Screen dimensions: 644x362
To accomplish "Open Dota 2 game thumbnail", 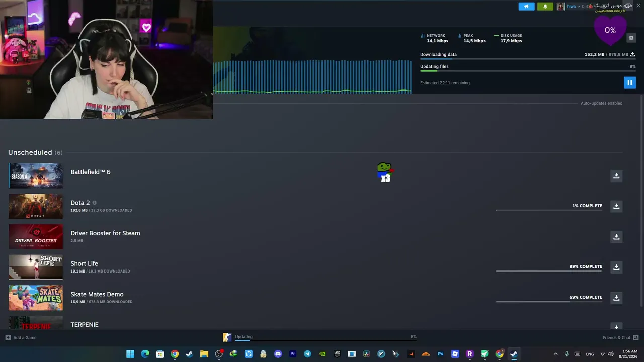I will pyautogui.click(x=36, y=206).
